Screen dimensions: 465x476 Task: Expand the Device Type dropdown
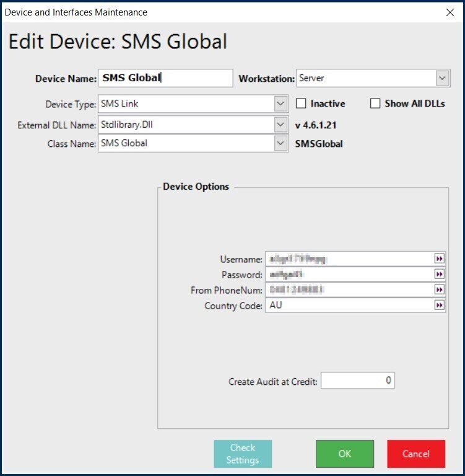pyautogui.click(x=280, y=104)
